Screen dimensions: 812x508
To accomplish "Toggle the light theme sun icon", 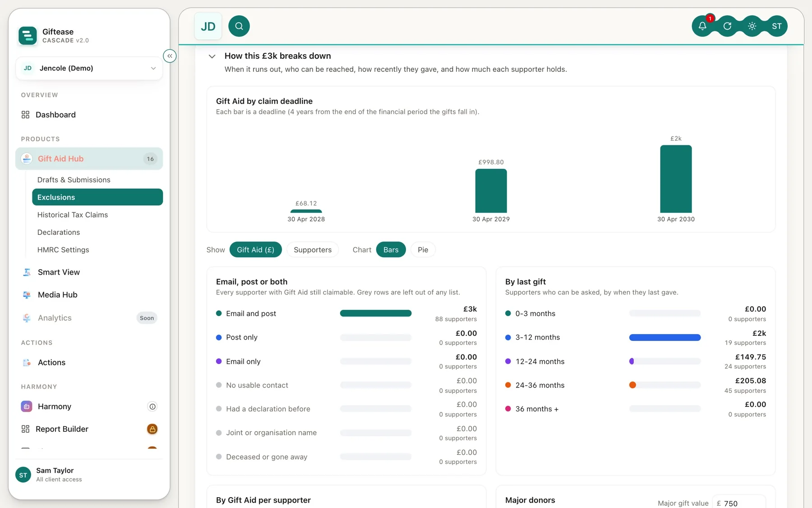I will [752, 26].
